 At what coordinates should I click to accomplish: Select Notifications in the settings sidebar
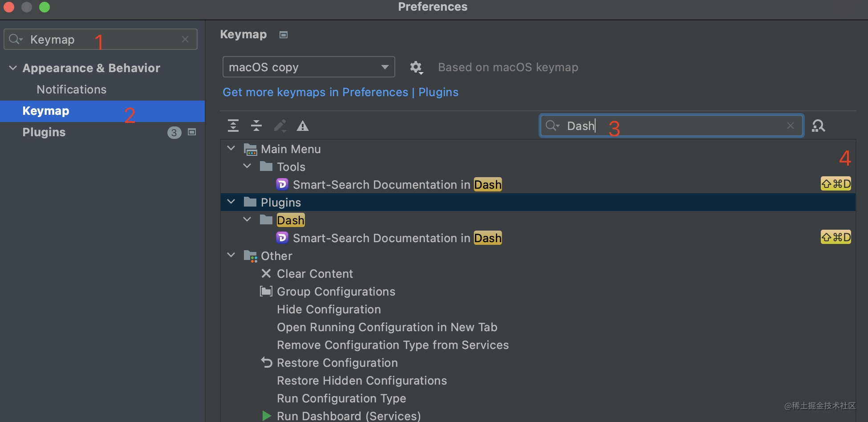click(x=71, y=89)
